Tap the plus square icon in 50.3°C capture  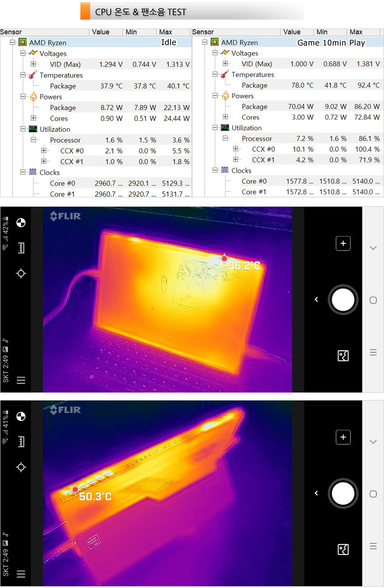(343, 437)
